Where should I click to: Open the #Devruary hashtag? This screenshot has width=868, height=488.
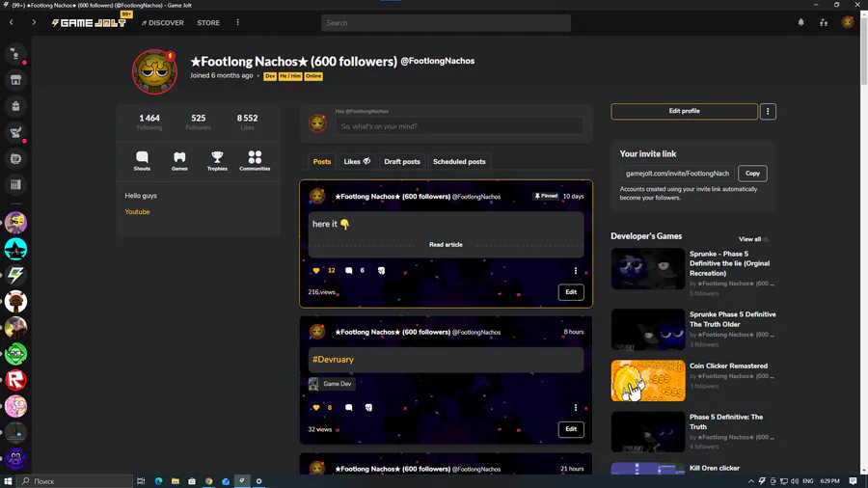coord(334,360)
